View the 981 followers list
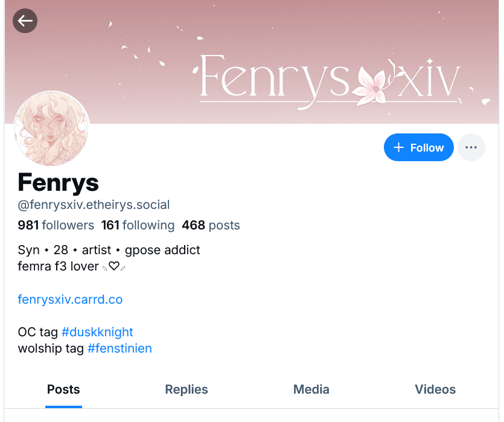504x422 pixels. coord(56,225)
